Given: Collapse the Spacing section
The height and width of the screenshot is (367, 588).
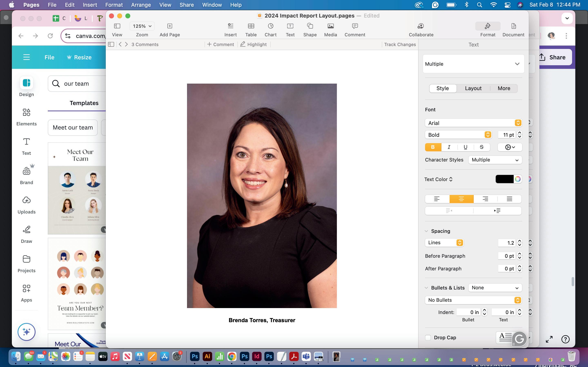Looking at the screenshot, I should [x=426, y=231].
